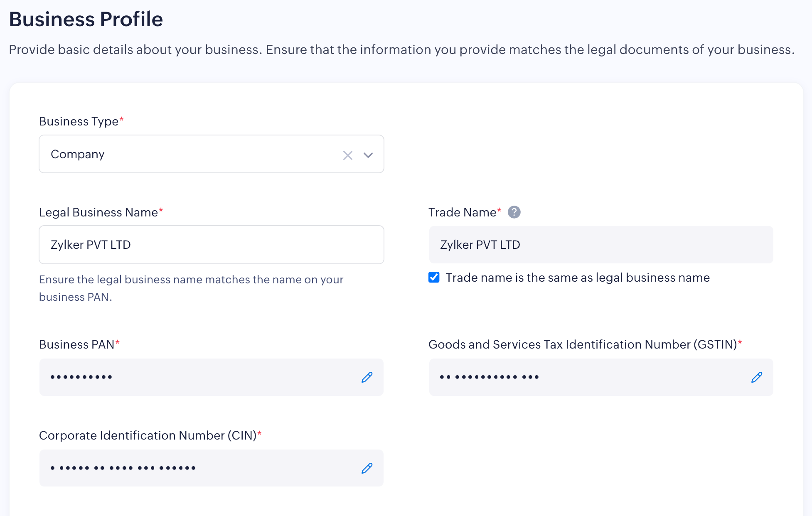Click the Legal Business Name label

98,212
